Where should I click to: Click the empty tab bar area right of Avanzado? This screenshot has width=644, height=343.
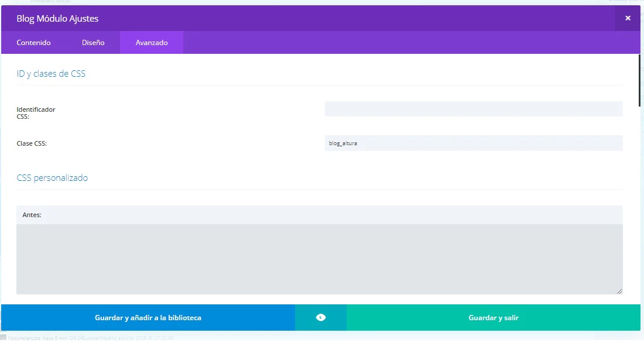click(x=410, y=43)
